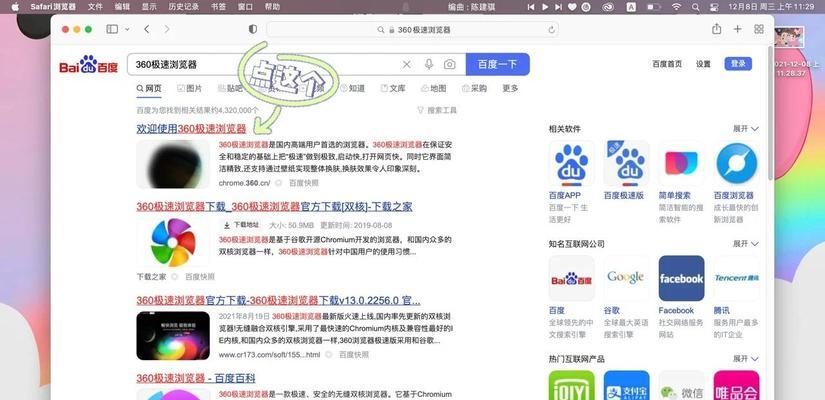Expand the sidebar options chevron
Image resolution: width=825 pixels, height=400 pixels.
pos(127,29)
